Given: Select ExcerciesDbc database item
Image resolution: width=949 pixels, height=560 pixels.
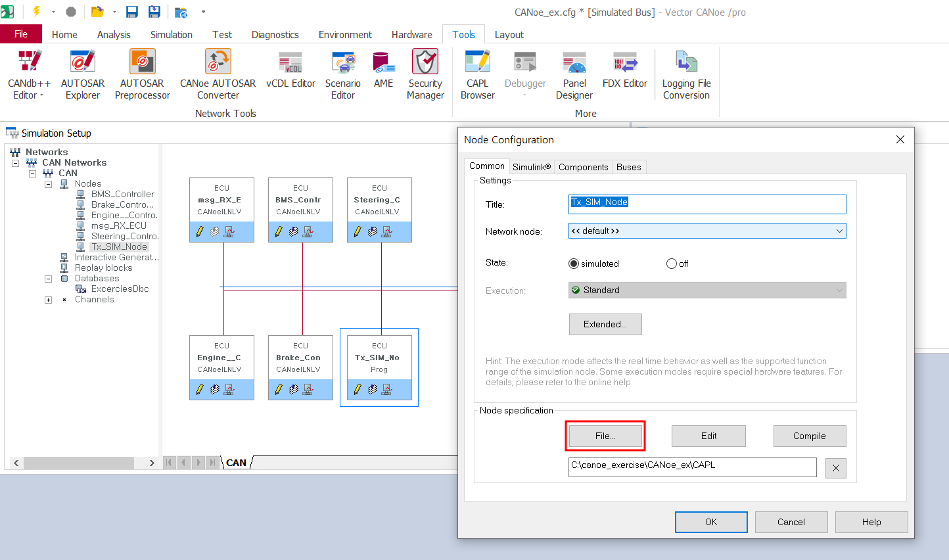Looking at the screenshot, I should point(120,289).
